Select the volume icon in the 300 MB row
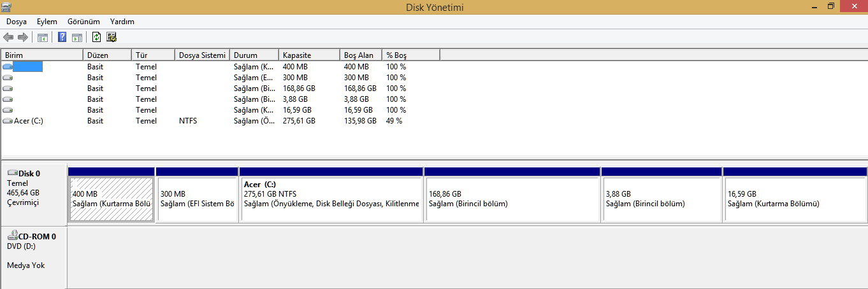This screenshot has height=289, width=868. coord(8,78)
